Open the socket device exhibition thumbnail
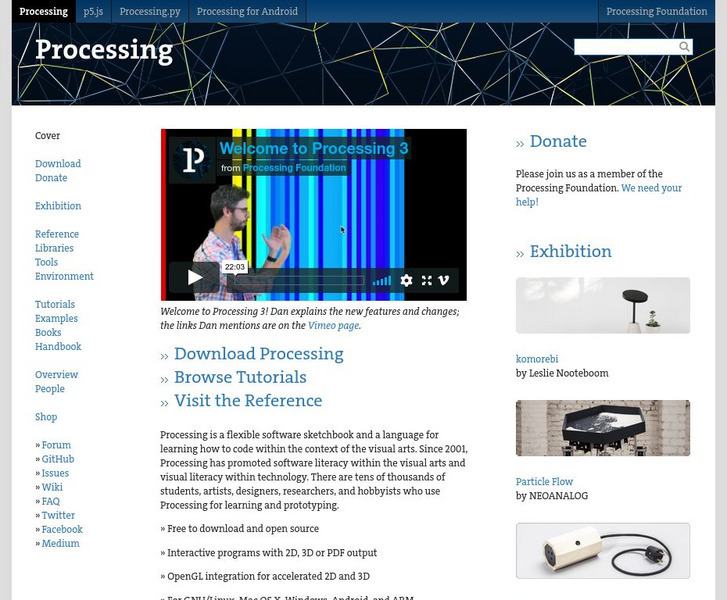This screenshot has height=600, width=727. pyautogui.click(x=603, y=551)
